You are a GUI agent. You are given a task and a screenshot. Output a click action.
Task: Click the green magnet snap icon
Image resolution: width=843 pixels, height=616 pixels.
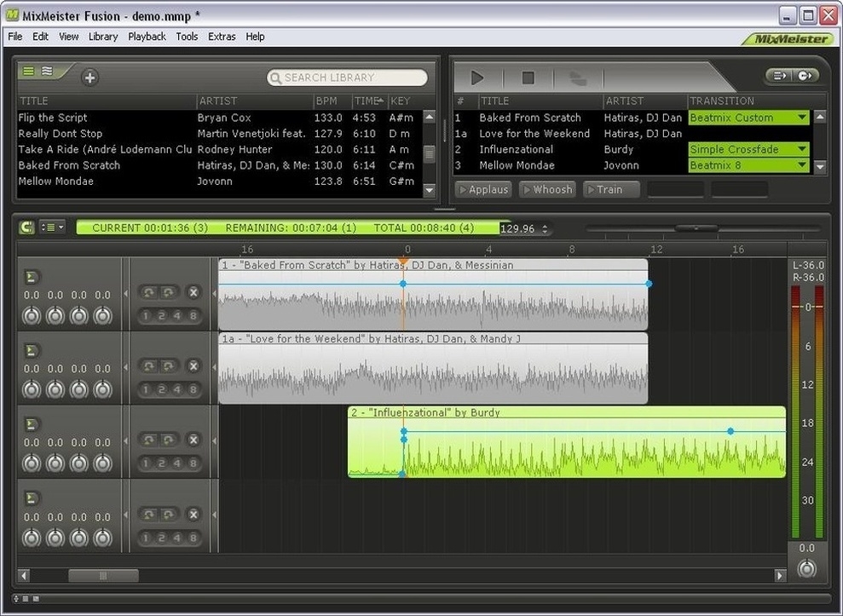click(26, 227)
